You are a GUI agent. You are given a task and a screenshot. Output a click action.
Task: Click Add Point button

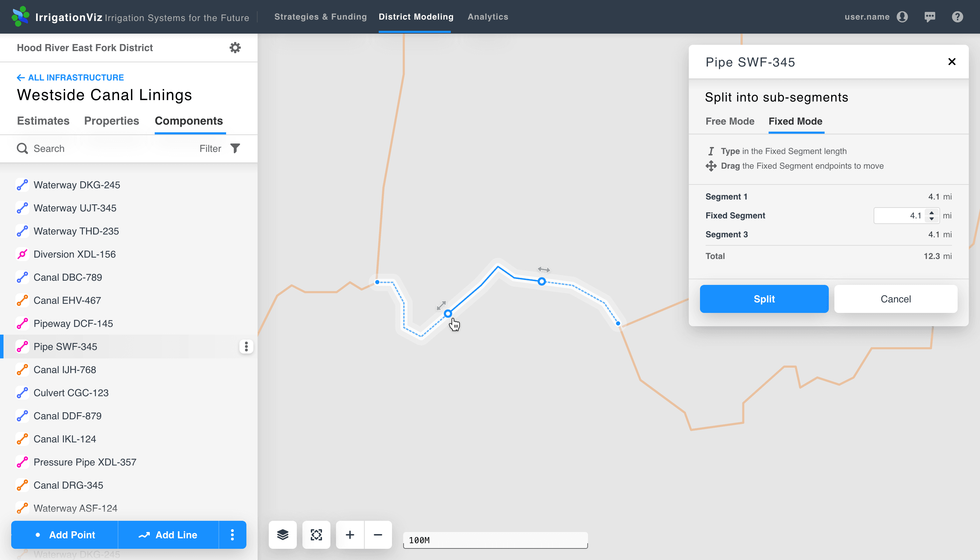pyautogui.click(x=65, y=534)
